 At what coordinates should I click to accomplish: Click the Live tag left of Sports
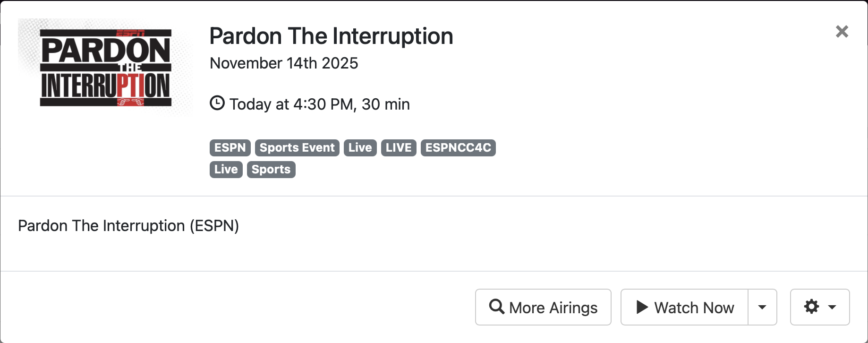tap(226, 169)
